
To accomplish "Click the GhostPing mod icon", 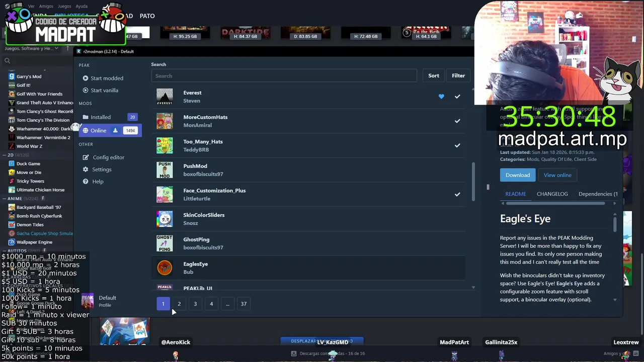I will point(165,243).
